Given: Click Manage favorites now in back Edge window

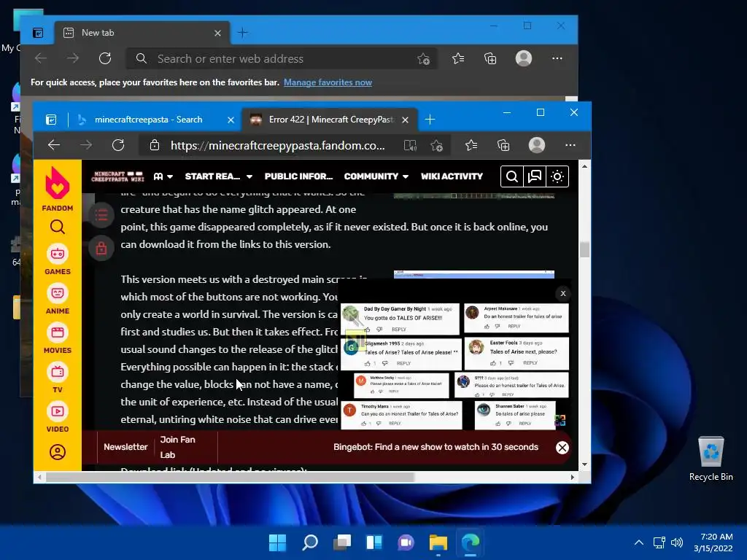Looking at the screenshot, I should pos(328,82).
